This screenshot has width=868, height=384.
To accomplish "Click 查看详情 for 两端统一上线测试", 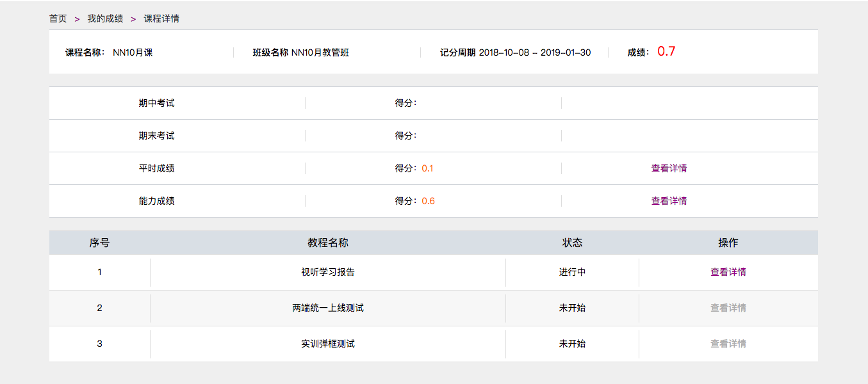I will click(x=728, y=308).
